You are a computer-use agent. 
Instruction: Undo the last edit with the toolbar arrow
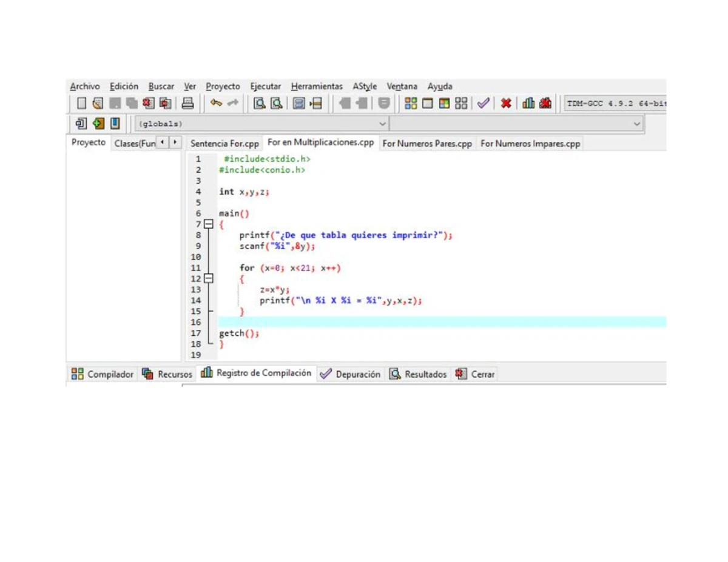pyautogui.click(x=215, y=104)
